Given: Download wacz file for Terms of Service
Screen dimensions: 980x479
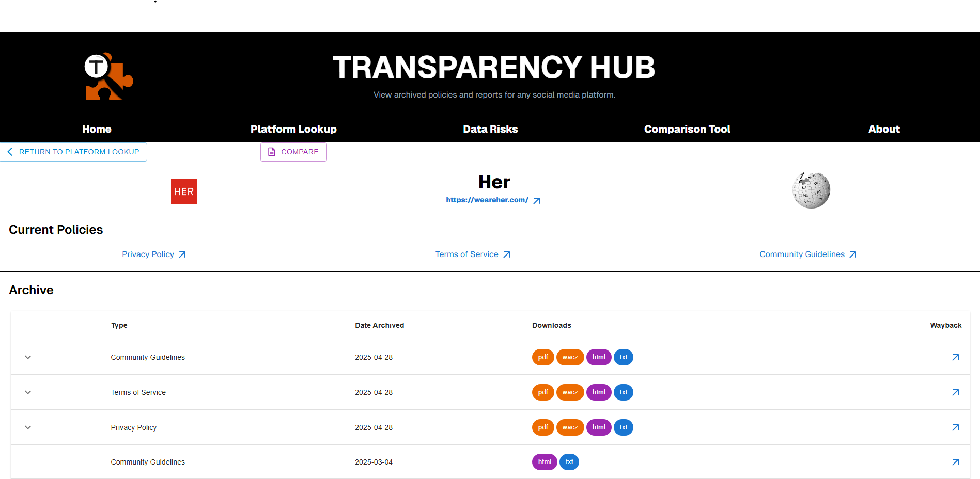Looking at the screenshot, I should [570, 392].
